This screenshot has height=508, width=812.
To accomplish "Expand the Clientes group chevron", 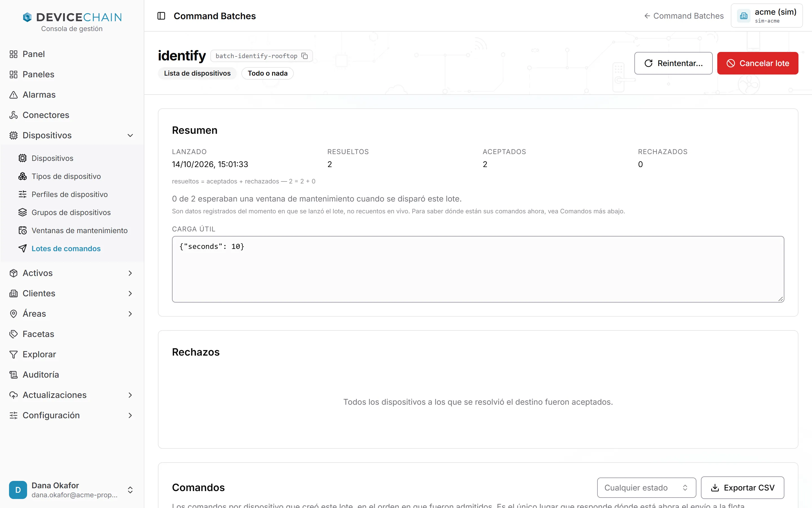I will tap(130, 294).
